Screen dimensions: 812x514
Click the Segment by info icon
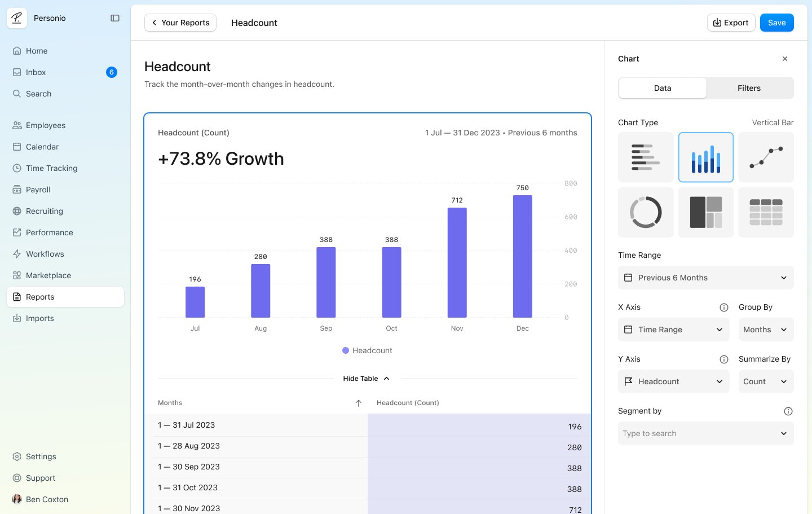click(x=788, y=411)
